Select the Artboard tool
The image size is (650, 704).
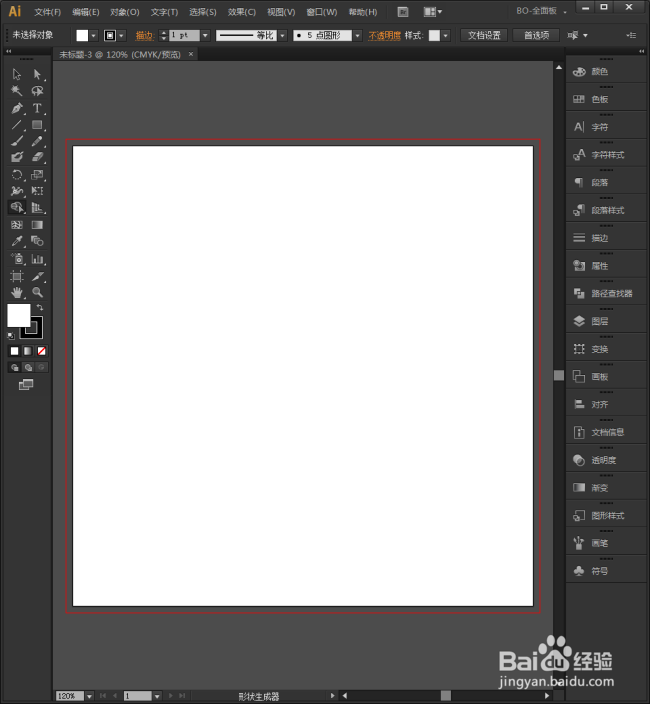click(x=17, y=276)
